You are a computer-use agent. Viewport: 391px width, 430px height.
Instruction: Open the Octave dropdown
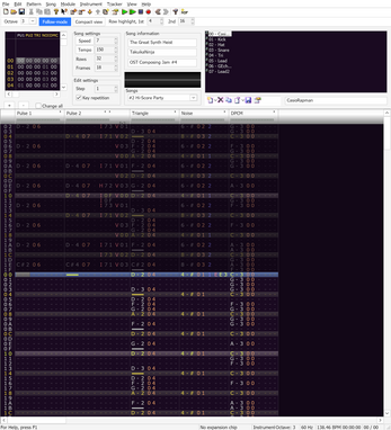coord(33,21)
